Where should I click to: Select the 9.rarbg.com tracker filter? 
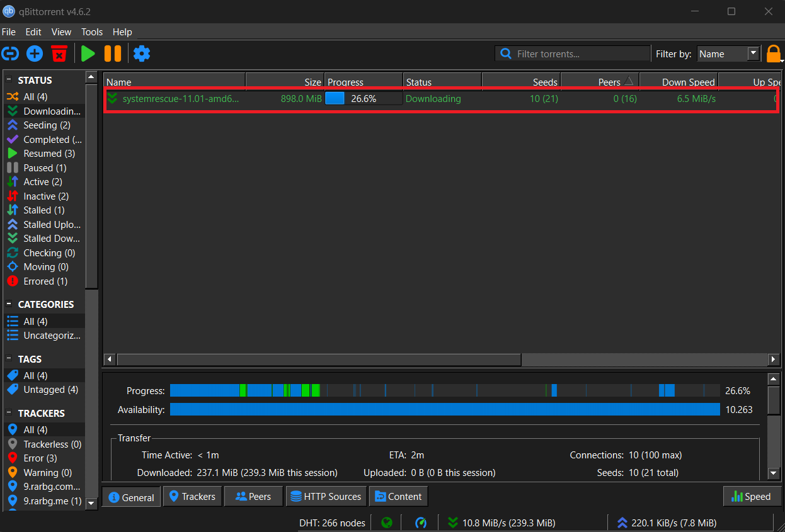(x=44, y=487)
